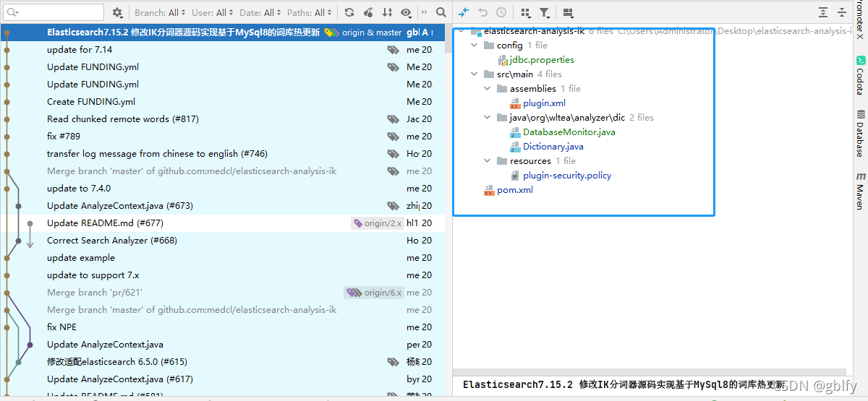Collapse all nodes in changed files tree
The height and width of the screenshot is (401, 868).
click(x=842, y=12)
